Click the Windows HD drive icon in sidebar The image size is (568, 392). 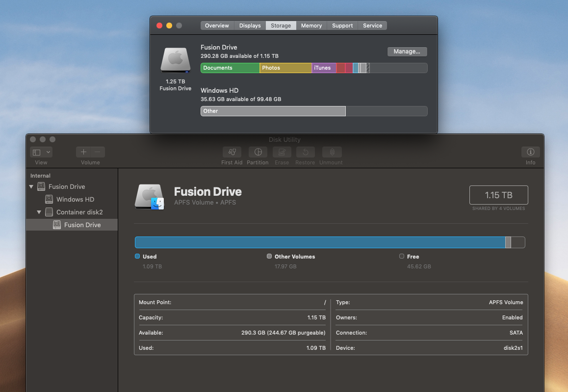49,199
